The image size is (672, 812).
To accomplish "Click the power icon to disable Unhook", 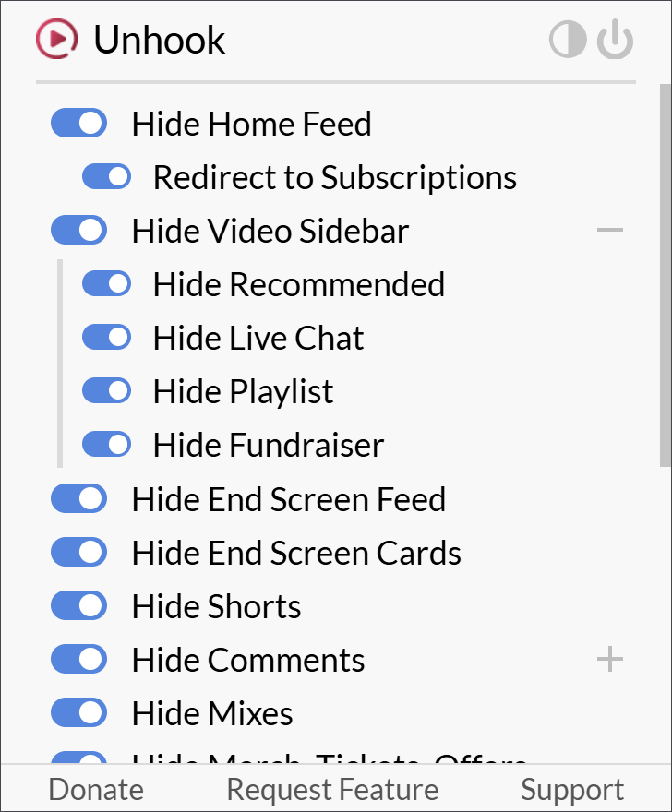I will (615, 41).
